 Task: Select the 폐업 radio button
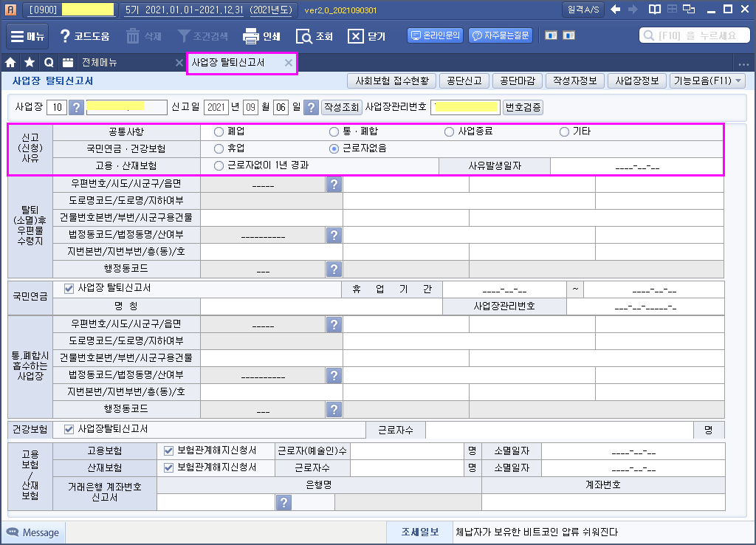[x=219, y=132]
